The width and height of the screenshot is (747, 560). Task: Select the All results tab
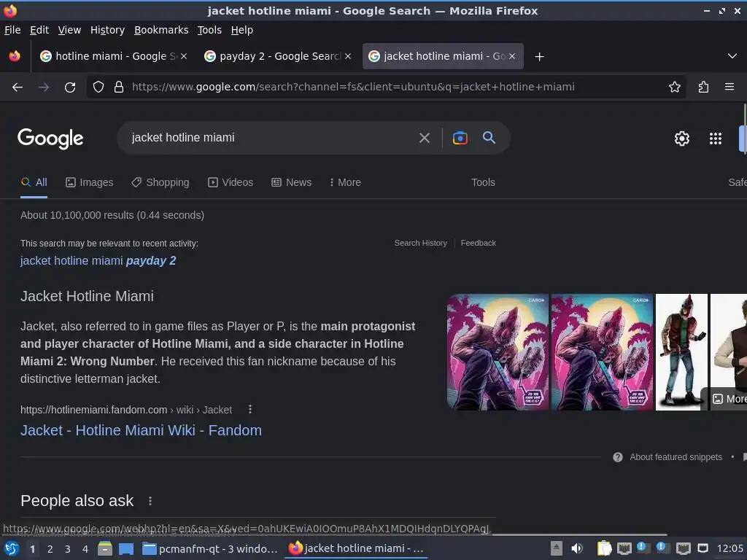tap(34, 182)
